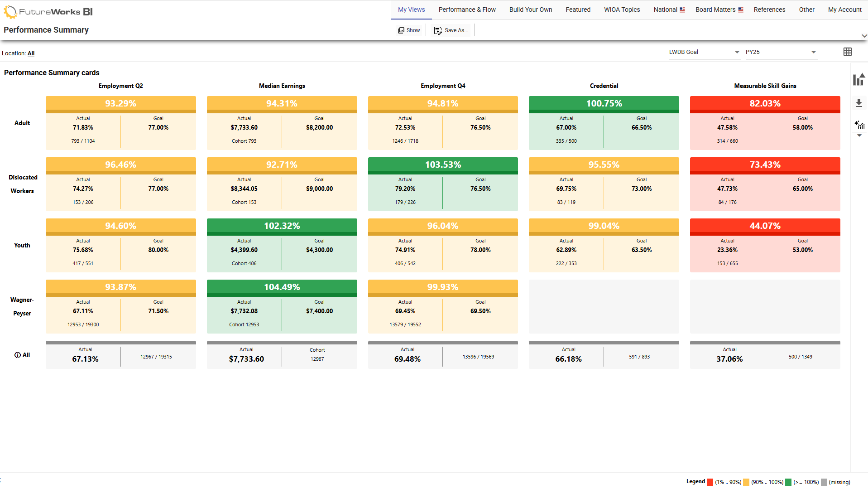Click the All location link

[x=31, y=53]
